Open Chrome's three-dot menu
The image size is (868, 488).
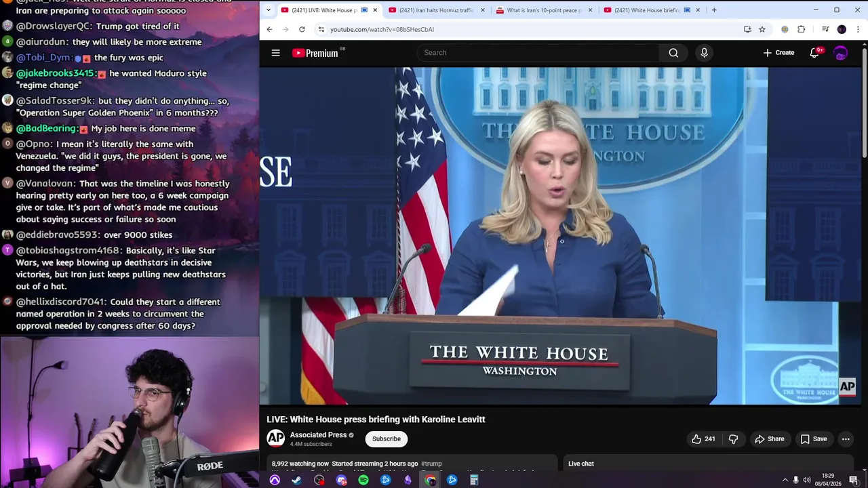858,29
